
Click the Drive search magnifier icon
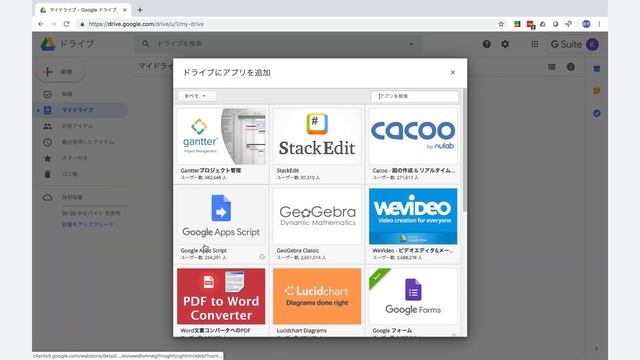(x=145, y=44)
